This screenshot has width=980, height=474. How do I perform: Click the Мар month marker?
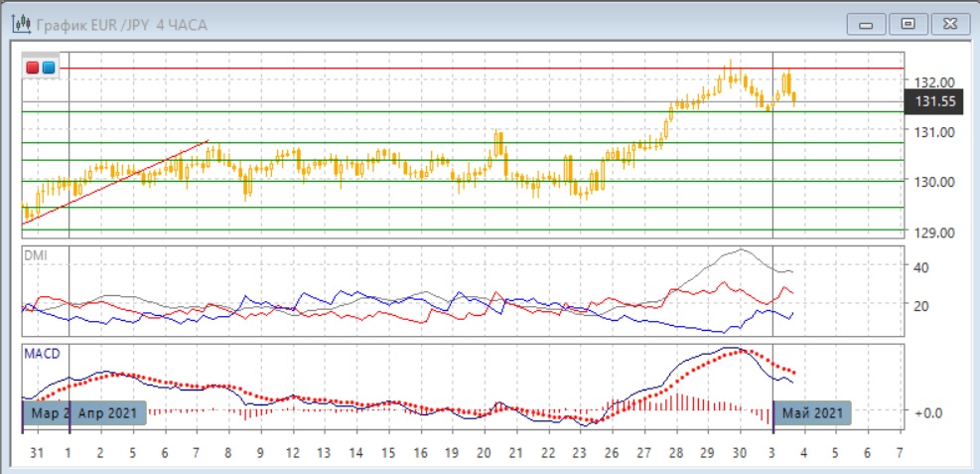[x=46, y=412]
